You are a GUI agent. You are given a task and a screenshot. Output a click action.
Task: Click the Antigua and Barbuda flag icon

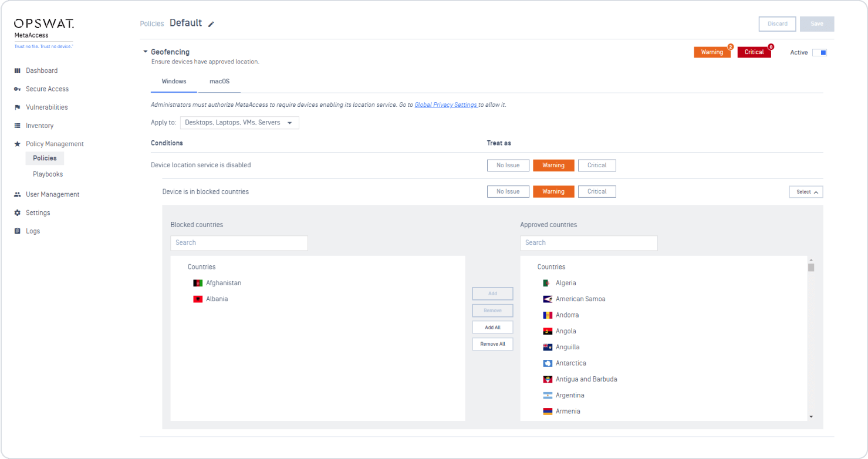[x=548, y=379]
